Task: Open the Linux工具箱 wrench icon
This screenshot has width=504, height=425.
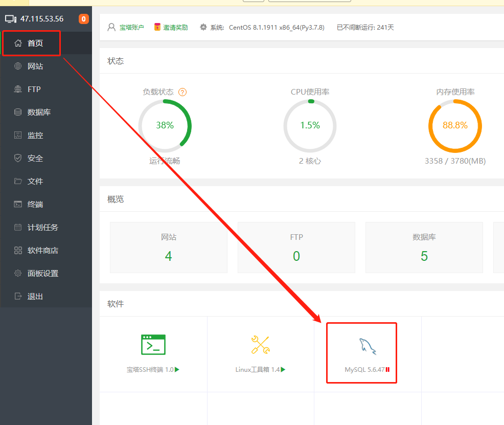Action: (260, 345)
